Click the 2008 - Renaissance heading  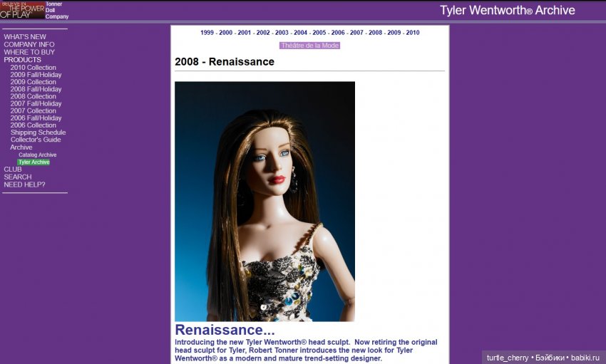click(225, 62)
